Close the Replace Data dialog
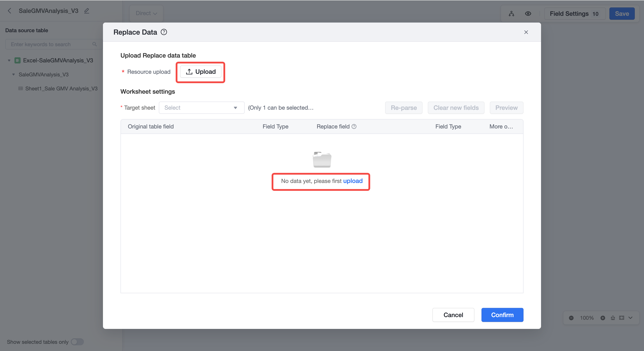Screen dimensions: 644x351 [526, 32]
